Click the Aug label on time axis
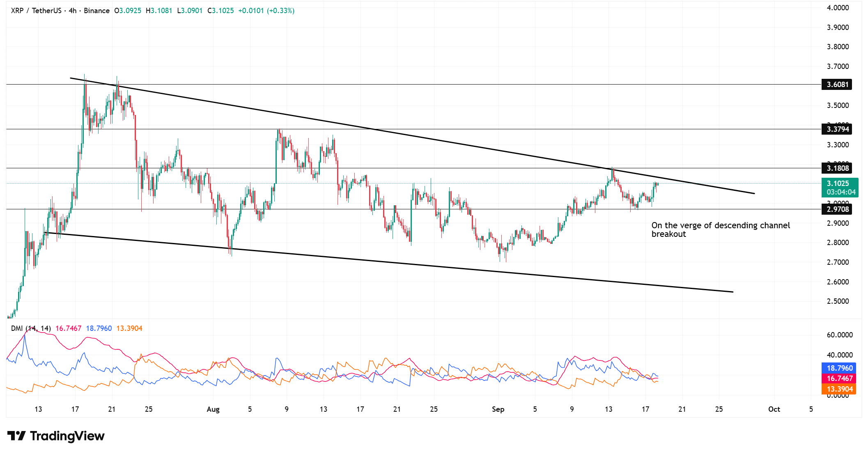 click(213, 409)
